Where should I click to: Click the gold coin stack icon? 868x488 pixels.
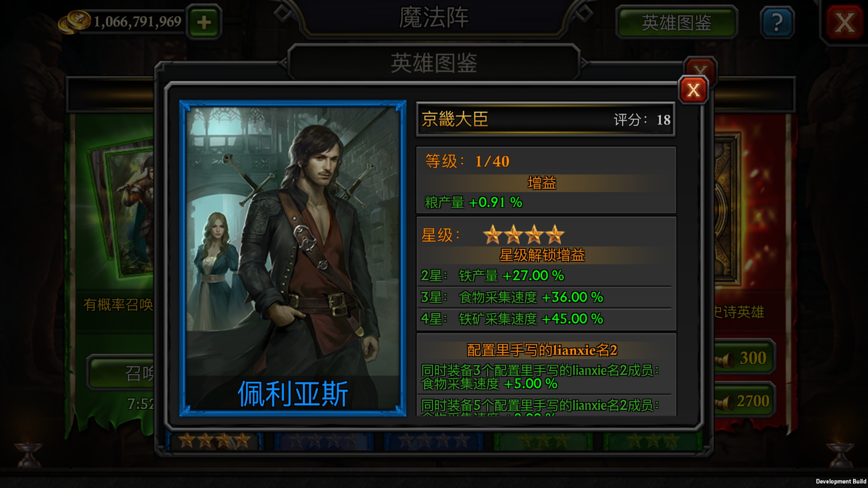(74, 22)
